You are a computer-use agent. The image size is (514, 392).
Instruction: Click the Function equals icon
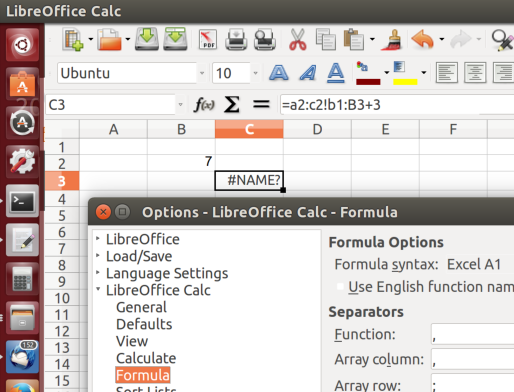[261, 104]
